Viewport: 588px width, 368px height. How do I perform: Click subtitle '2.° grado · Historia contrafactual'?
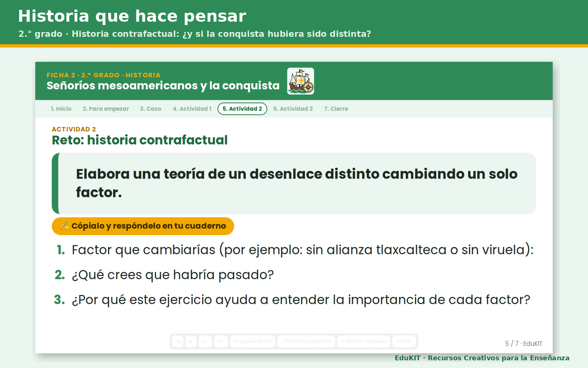[x=195, y=34]
